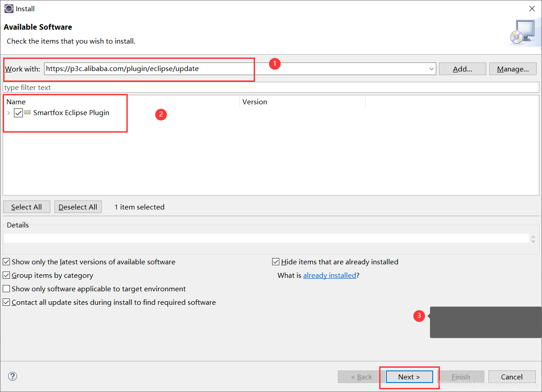This screenshot has width=542, height=392.
Task: Enable Show only software applicable to target environment
Action: 6,289
